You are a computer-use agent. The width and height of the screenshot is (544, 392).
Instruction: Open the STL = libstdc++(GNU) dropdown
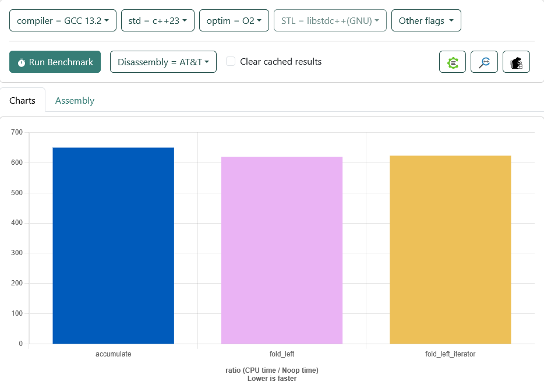point(330,20)
